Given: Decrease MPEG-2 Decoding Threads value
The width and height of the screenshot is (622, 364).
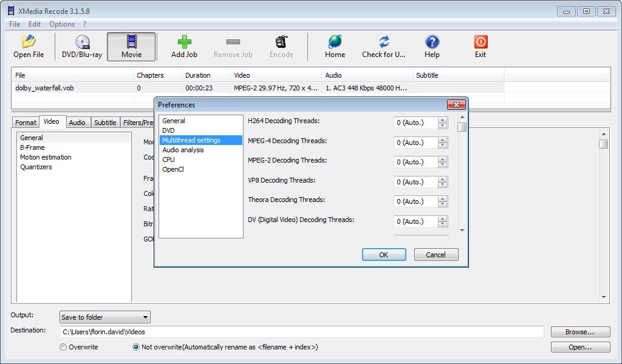Looking at the screenshot, I should [442, 165].
